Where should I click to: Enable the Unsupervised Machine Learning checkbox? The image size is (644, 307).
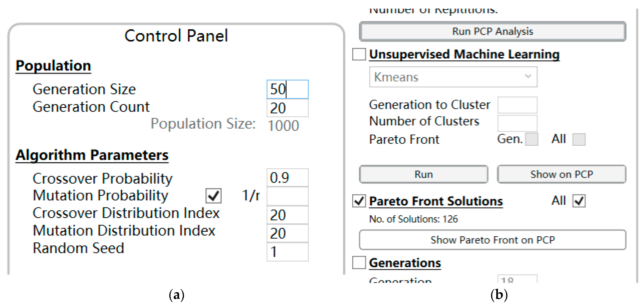(359, 54)
